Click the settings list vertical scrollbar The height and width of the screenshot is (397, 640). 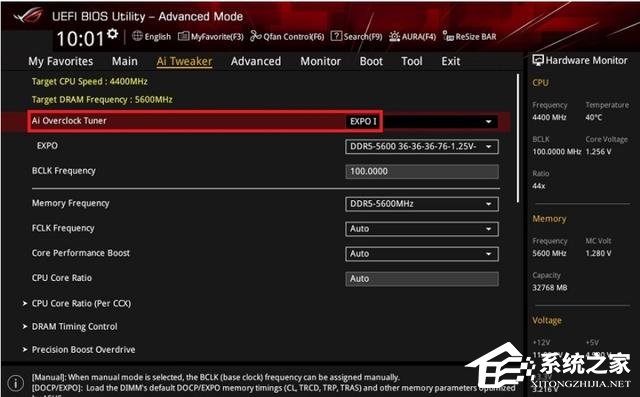tap(518, 138)
